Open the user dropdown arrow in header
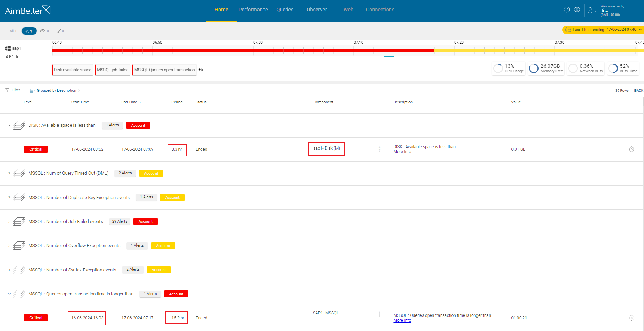The image size is (644, 331). 596,11
